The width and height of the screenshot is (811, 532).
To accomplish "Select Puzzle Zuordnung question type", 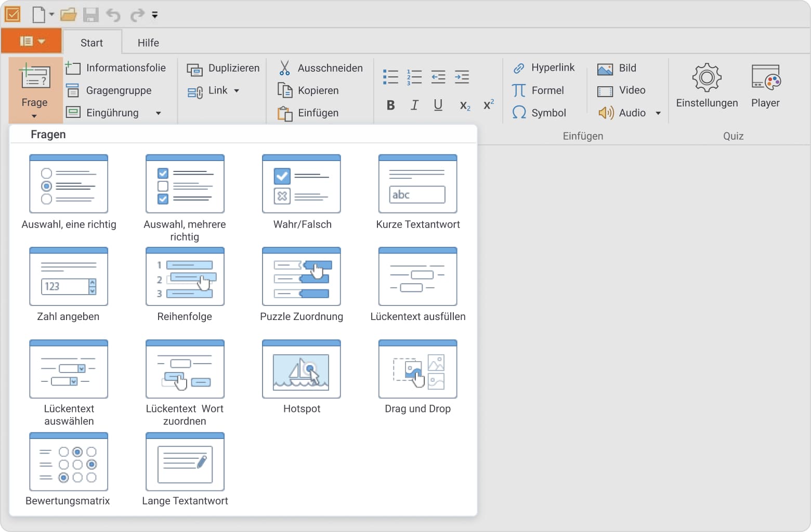I will coord(301,276).
